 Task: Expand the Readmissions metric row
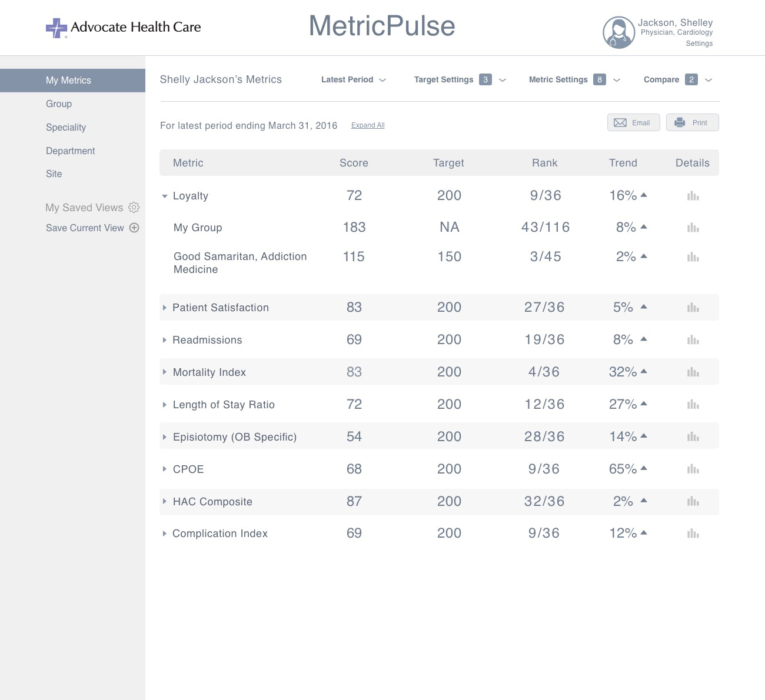pyautogui.click(x=165, y=340)
